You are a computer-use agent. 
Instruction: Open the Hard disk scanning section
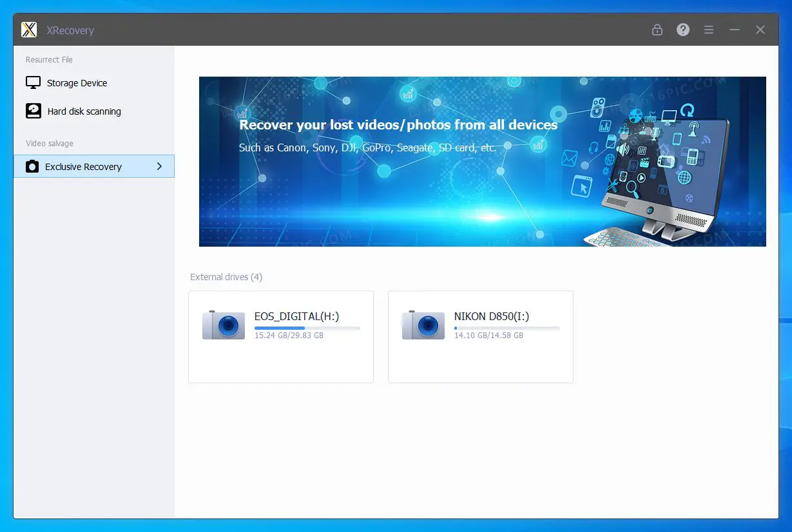[x=84, y=111]
